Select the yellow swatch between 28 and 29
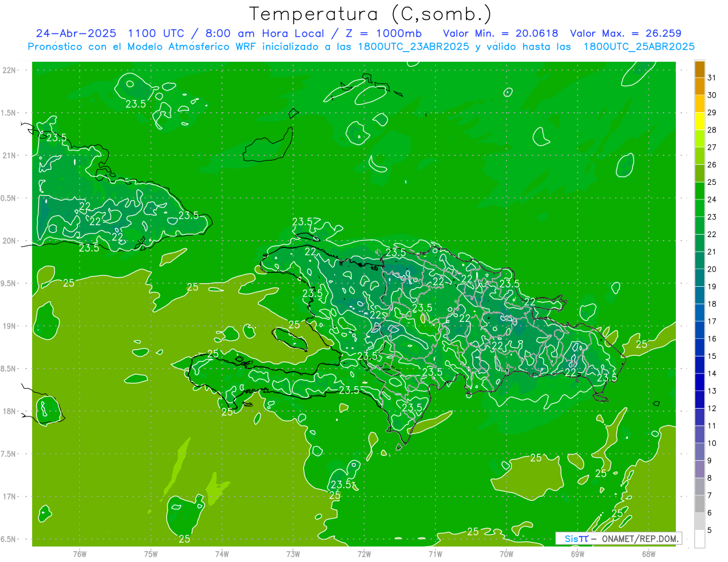 click(699, 121)
